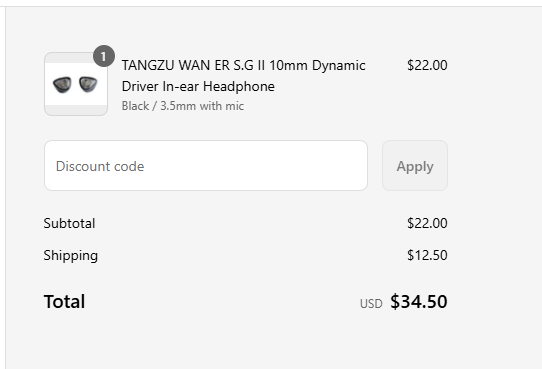This screenshot has width=542, height=369.
Task: Click the Subtotal amount of $22.00
Action: [427, 223]
